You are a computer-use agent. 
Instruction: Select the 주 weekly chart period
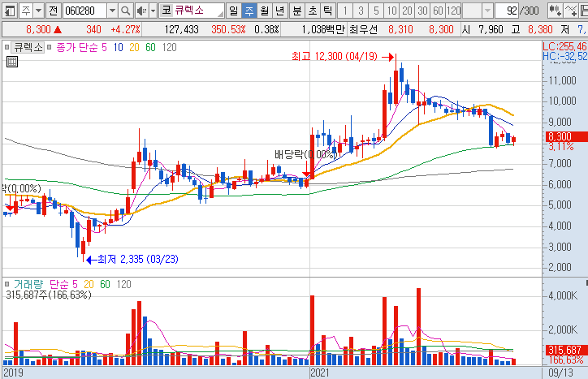point(249,11)
